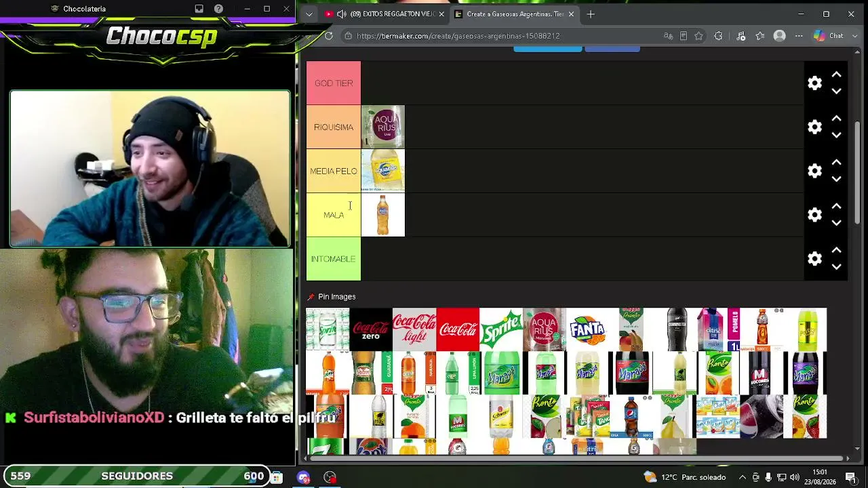Show hidden system tray icons
The height and width of the screenshot is (488, 868).
743,477
